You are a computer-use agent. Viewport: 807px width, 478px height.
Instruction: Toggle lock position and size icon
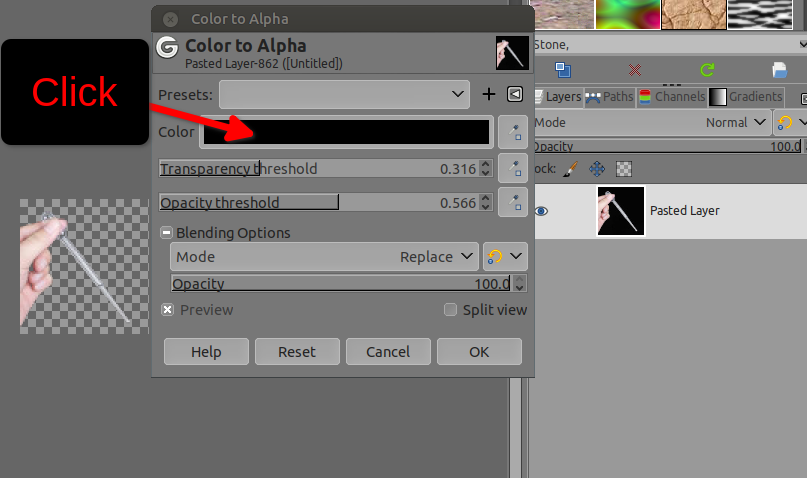(597, 169)
